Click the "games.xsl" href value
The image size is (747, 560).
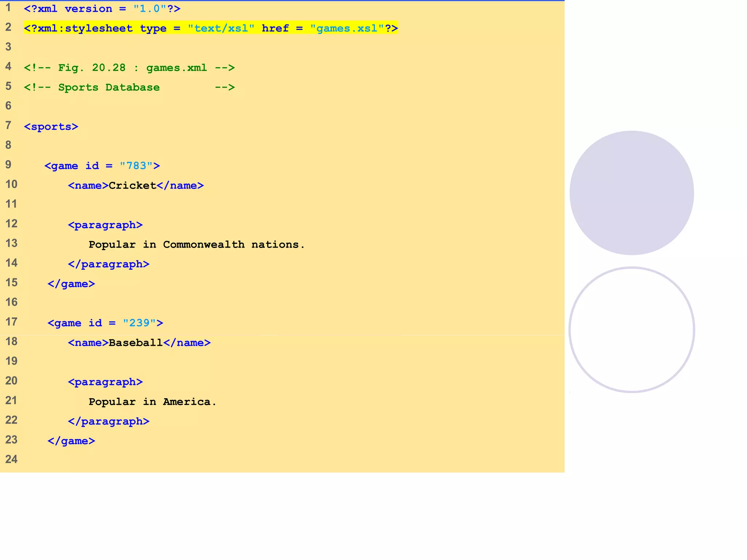pos(347,28)
